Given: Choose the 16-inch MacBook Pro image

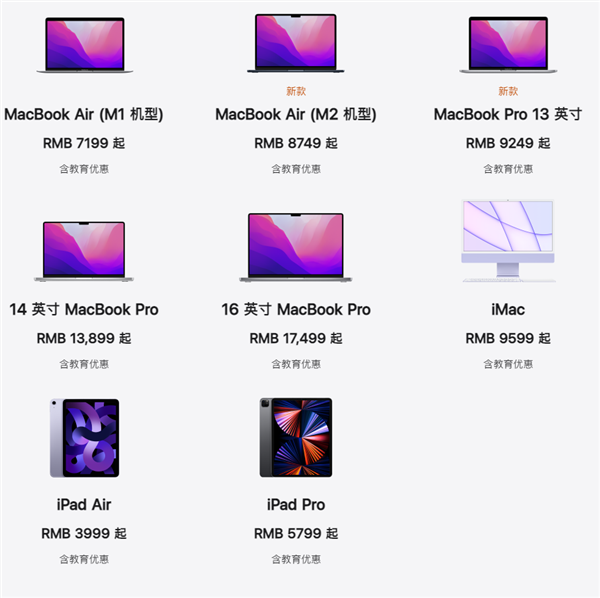Looking at the screenshot, I should point(296,248).
